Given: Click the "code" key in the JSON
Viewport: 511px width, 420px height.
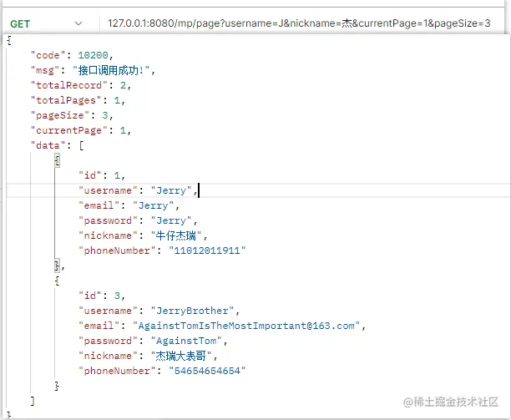Looking at the screenshot, I should [48, 55].
